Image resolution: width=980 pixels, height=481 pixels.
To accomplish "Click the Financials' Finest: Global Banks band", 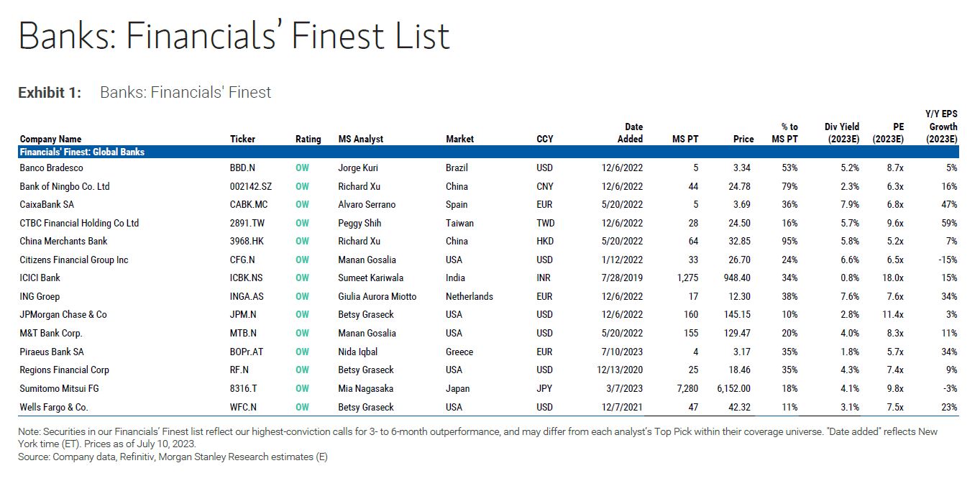I will 82,152.
